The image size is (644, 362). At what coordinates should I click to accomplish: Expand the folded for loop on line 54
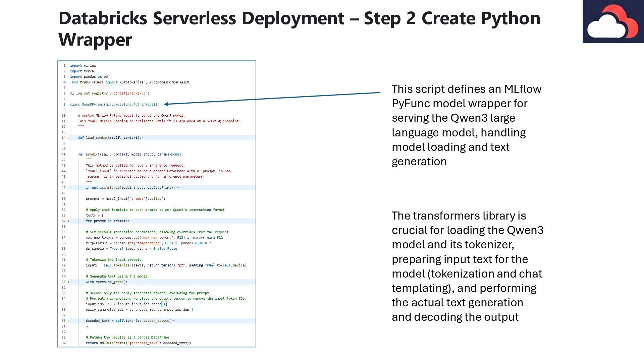68,221
